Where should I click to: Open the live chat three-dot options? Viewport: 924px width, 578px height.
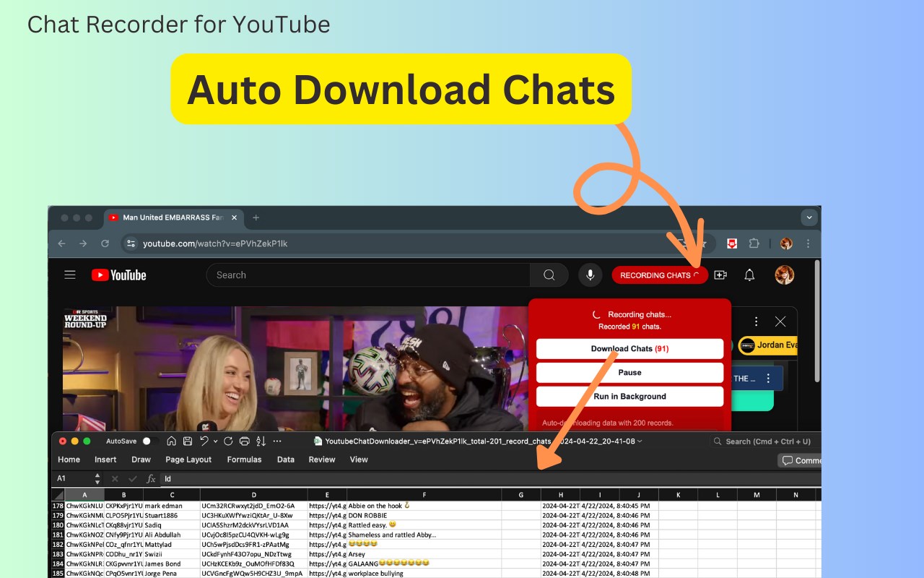tap(756, 322)
